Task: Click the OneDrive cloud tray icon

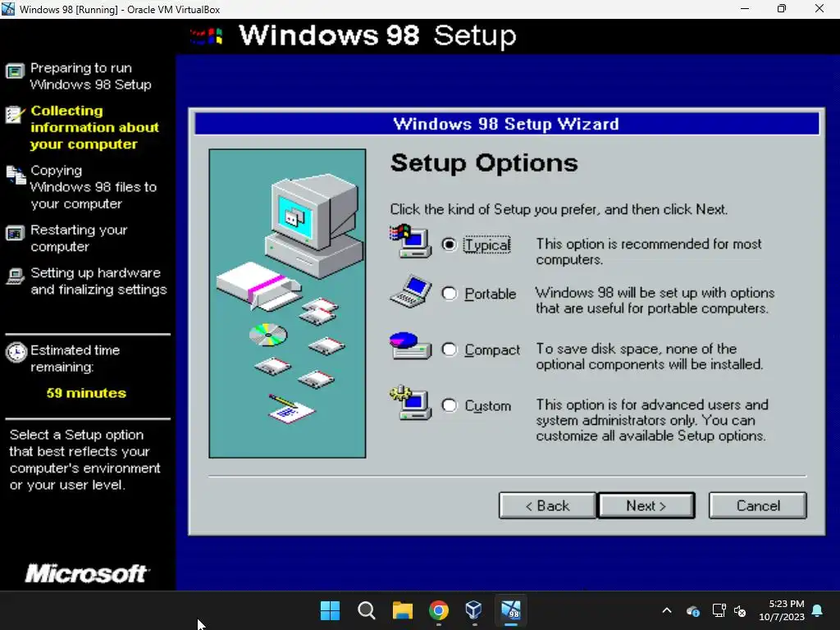Action: click(x=692, y=610)
